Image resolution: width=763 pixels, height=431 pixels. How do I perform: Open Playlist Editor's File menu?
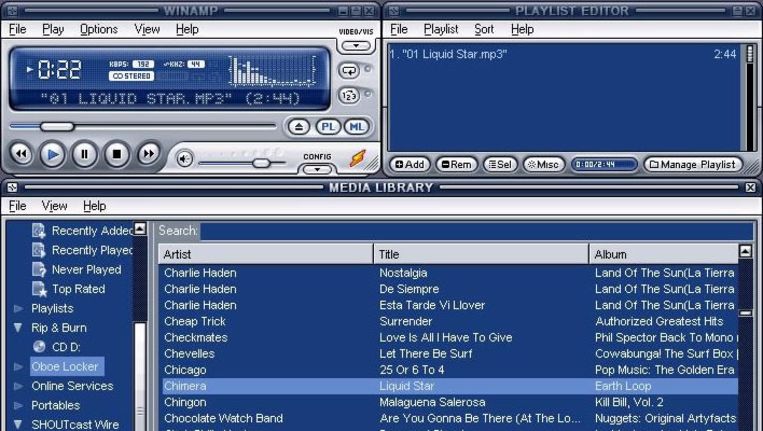click(x=399, y=29)
